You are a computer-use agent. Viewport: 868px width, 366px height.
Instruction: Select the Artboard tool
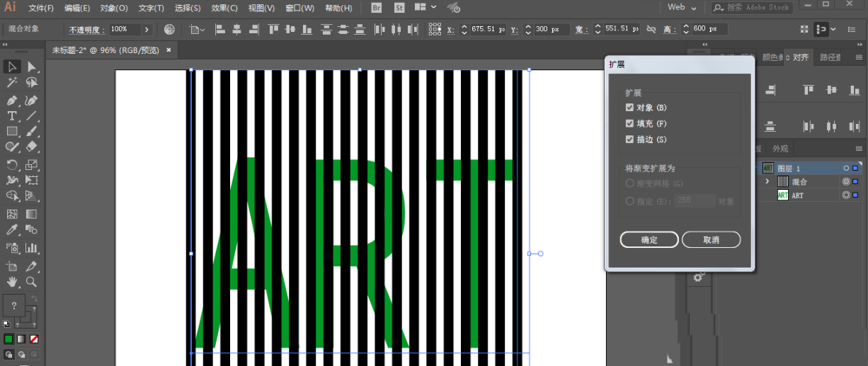[12, 266]
